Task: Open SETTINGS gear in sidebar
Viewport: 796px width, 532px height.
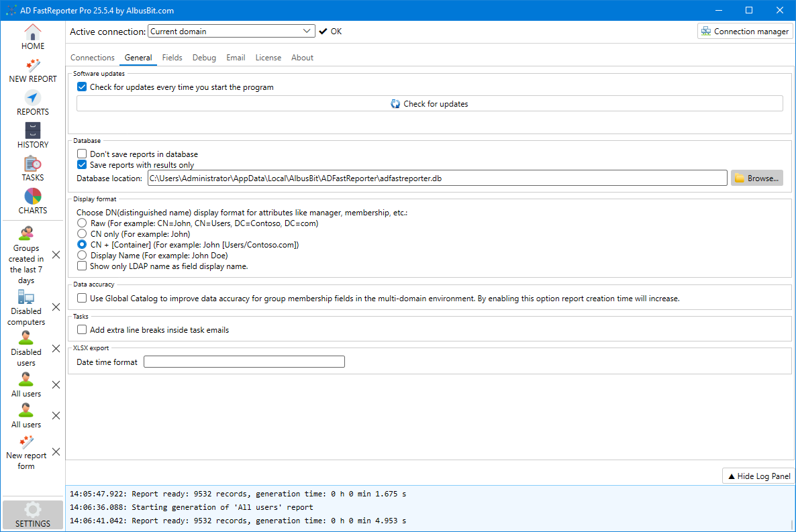Action: tap(32, 515)
